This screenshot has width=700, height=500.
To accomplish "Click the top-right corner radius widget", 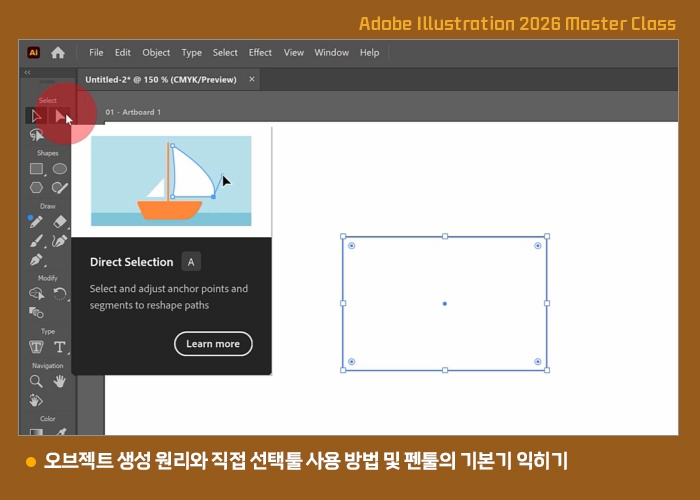I will pyautogui.click(x=538, y=246).
